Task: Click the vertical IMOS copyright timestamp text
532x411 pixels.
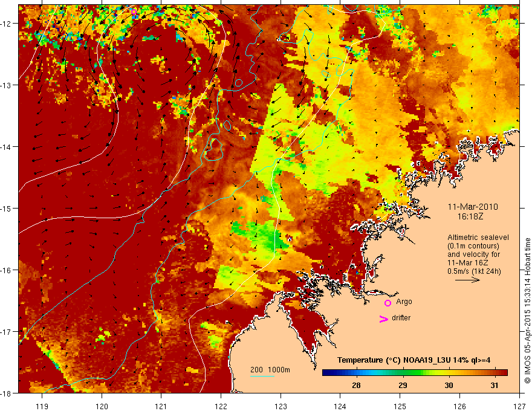Action: [527, 311]
